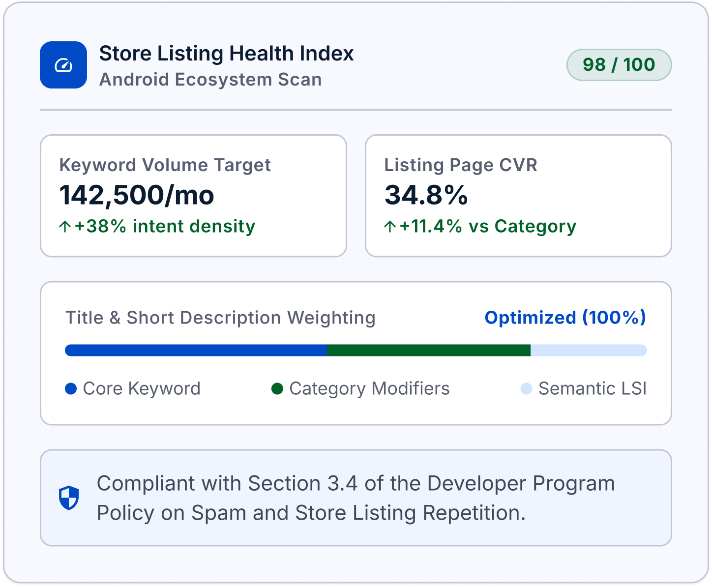Click the blue Core Keyword legend dot
Image resolution: width=712 pixels, height=588 pixels.
[x=71, y=389]
